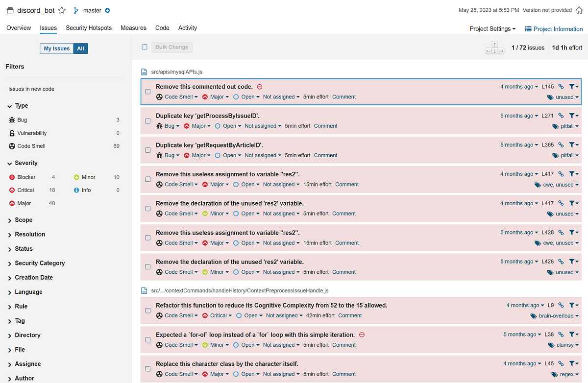Select the checkbox for 'Replace this character class' issue
Screen dimensions: 588x383
(148, 369)
